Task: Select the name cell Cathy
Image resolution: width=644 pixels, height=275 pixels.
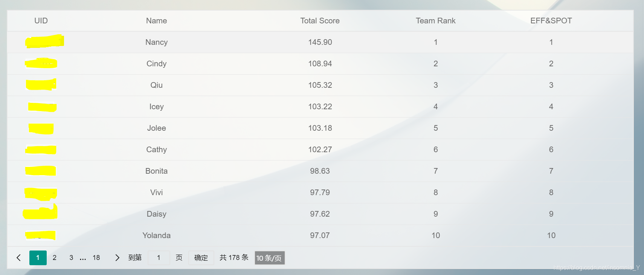Action: pos(157,150)
